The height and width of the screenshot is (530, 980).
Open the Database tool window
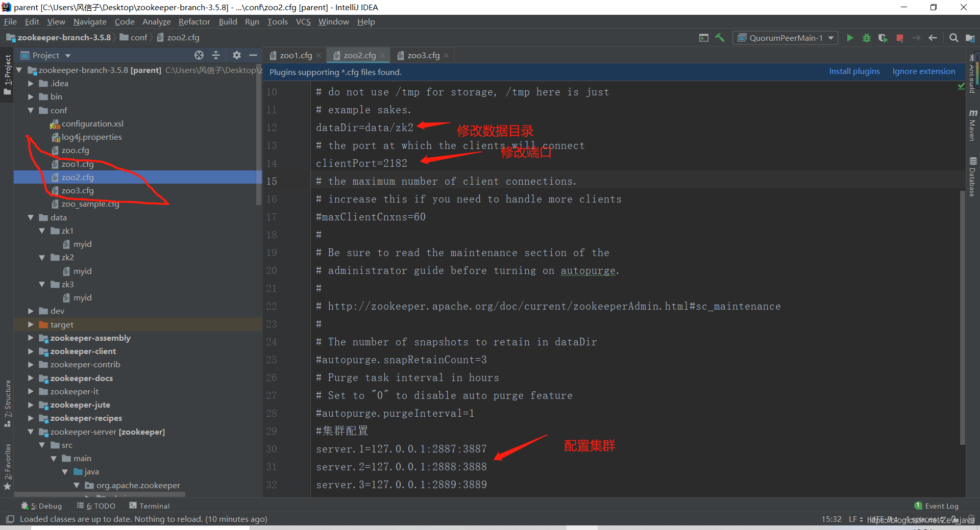(972, 177)
